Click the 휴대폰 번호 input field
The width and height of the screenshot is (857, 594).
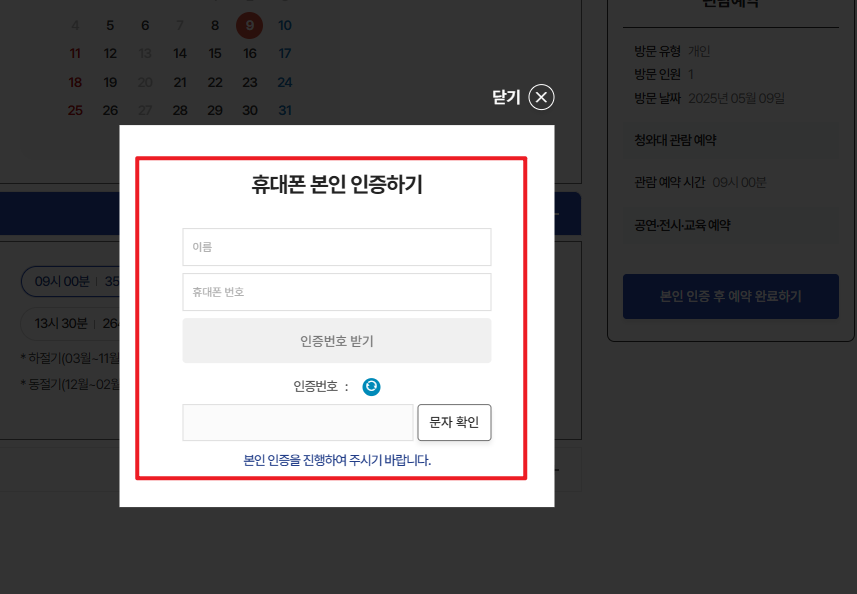pos(336,291)
